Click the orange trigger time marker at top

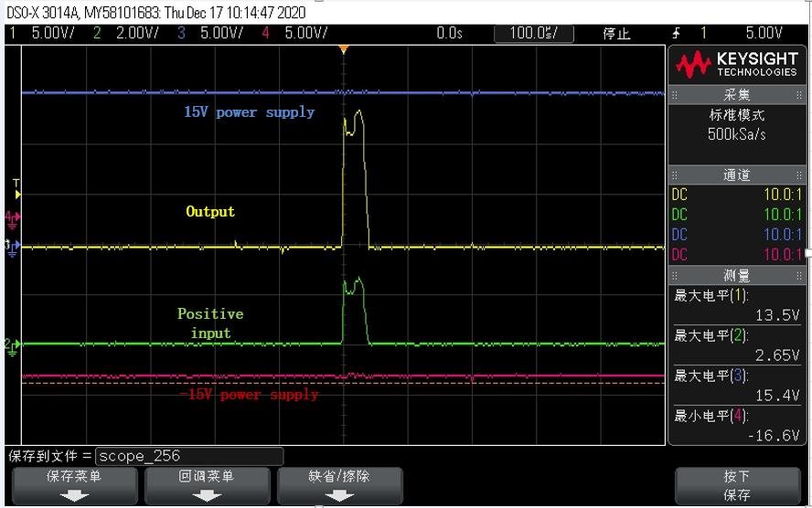point(343,49)
